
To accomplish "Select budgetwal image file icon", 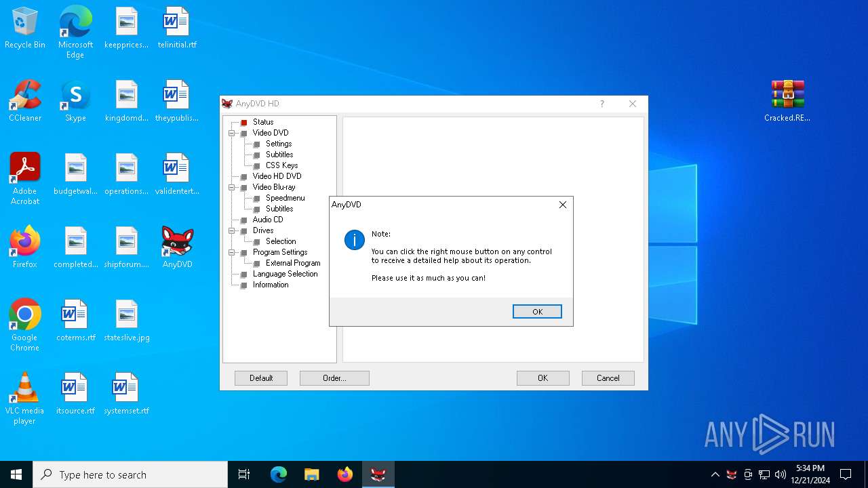I will tap(75, 175).
